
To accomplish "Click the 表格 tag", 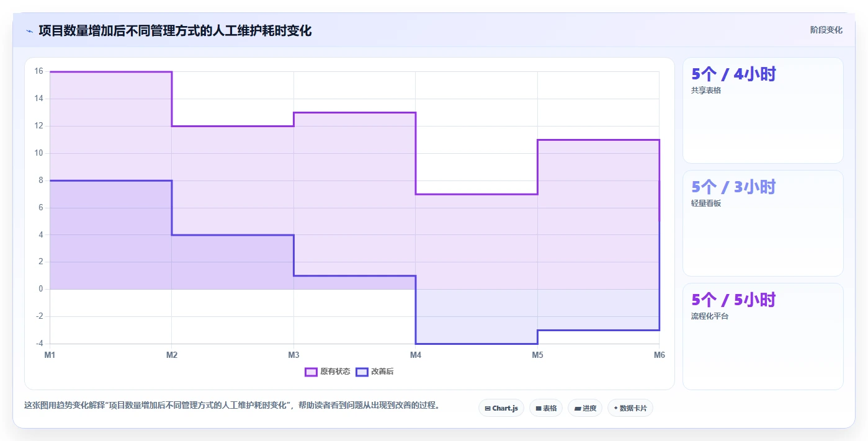I will tap(546, 408).
